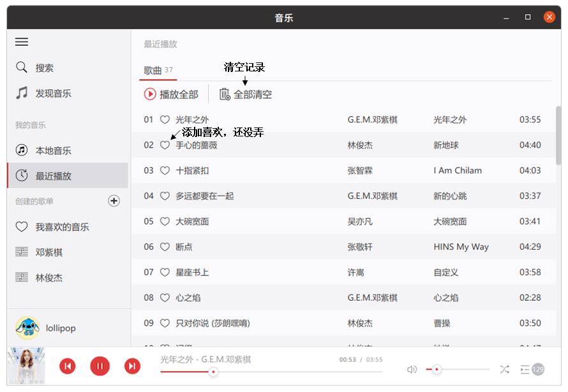Select 本地音乐 in sidebar
Viewport: 568px width, 392px height.
[53, 151]
